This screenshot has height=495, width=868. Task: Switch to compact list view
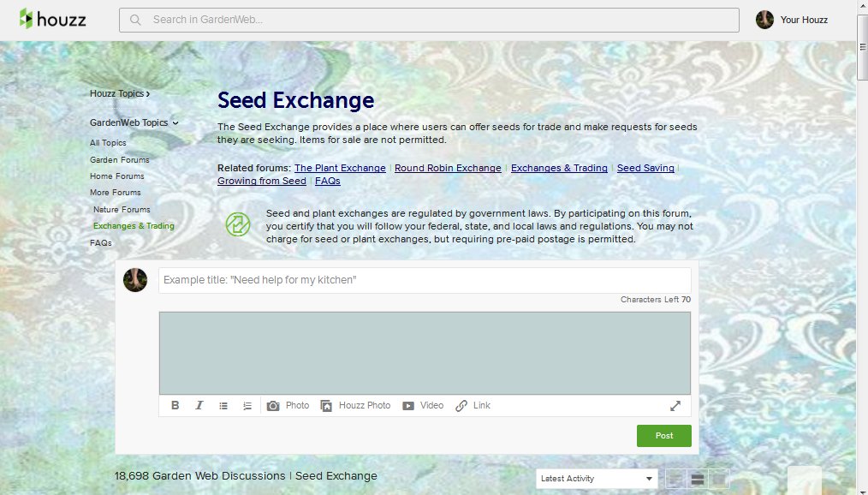676,479
